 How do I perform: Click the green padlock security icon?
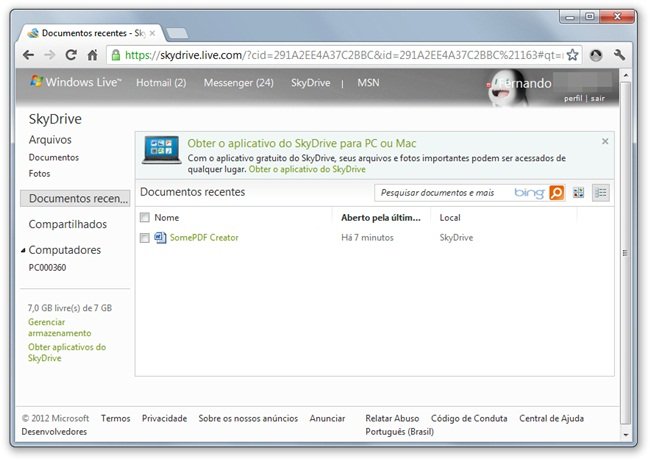(116, 55)
